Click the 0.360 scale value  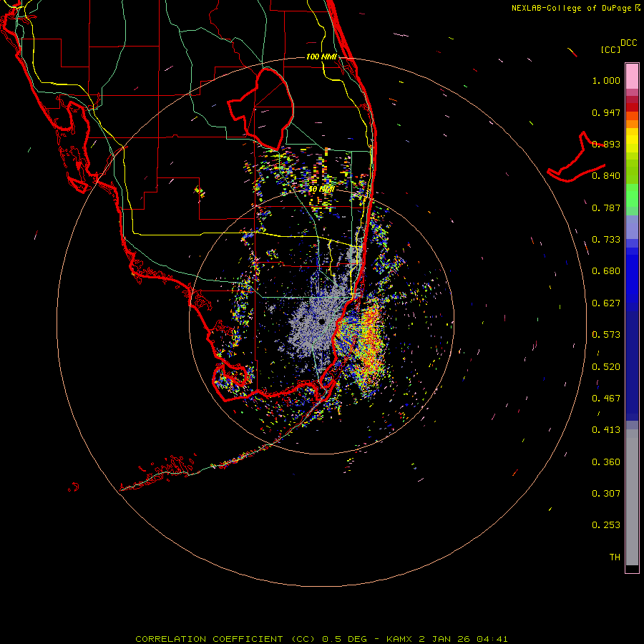point(606,462)
